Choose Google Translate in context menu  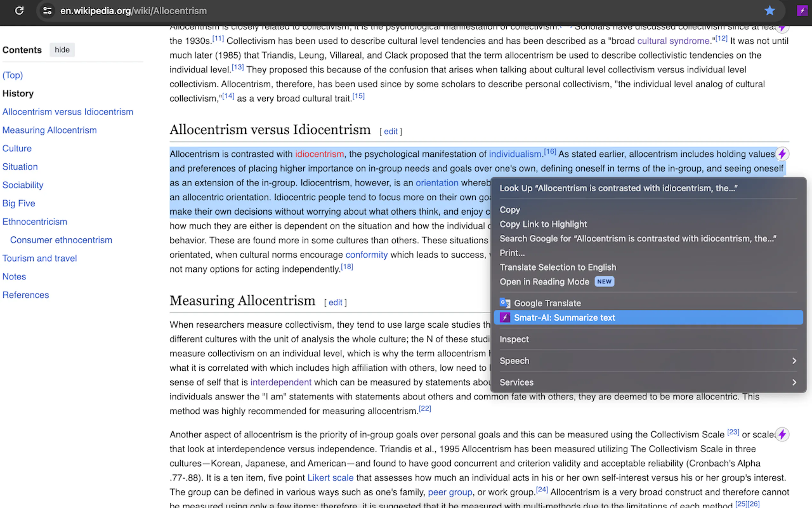pyautogui.click(x=547, y=303)
